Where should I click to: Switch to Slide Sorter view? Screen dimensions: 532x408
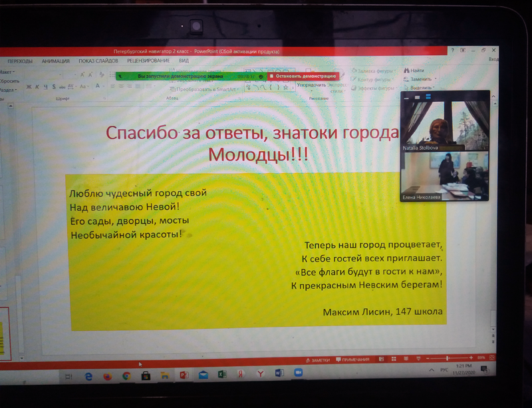click(394, 359)
